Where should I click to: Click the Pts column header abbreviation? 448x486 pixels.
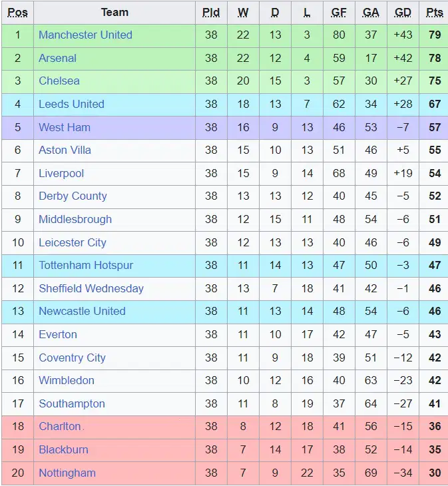click(435, 13)
